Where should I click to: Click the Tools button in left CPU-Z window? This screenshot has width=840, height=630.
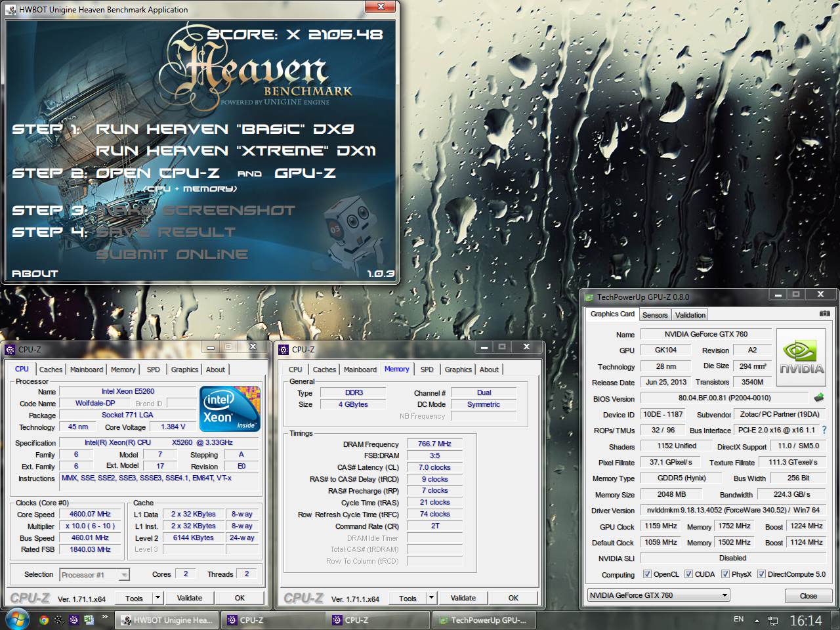point(134,598)
